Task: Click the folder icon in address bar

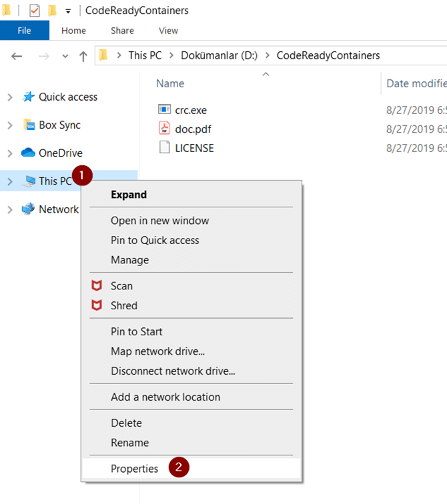Action: coord(103,55)
